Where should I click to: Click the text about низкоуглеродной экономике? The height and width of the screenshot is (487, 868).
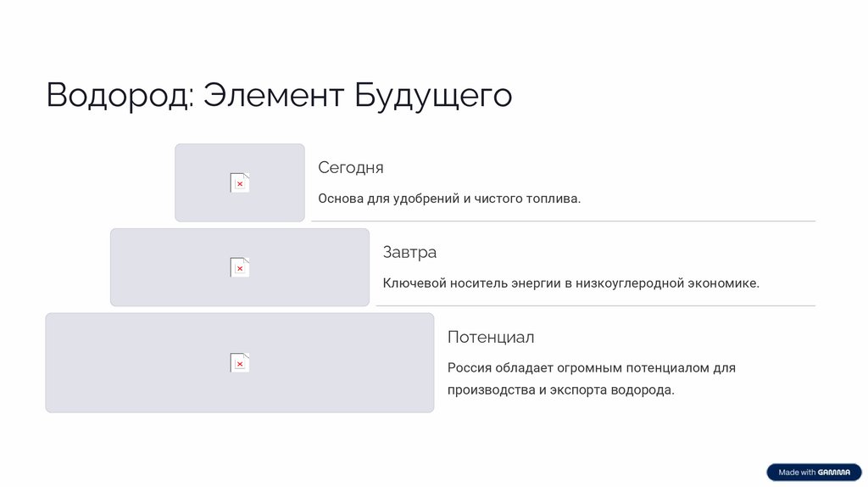coord(570,283)
